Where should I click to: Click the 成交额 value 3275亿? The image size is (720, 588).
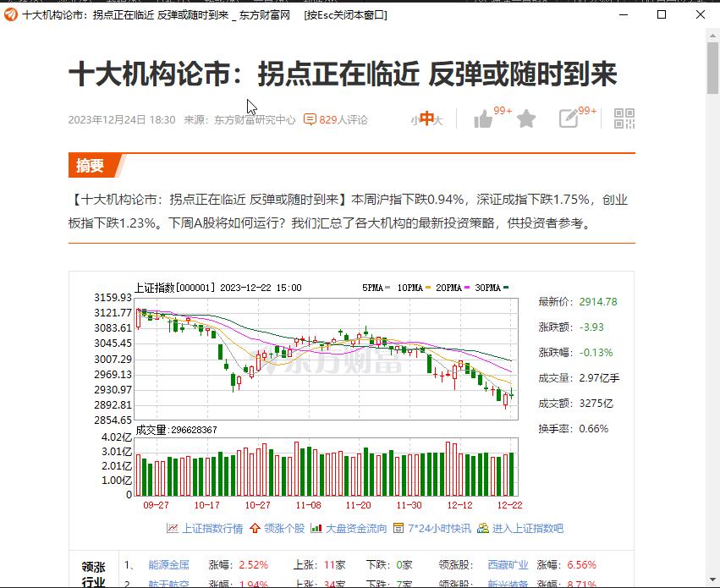596,404
